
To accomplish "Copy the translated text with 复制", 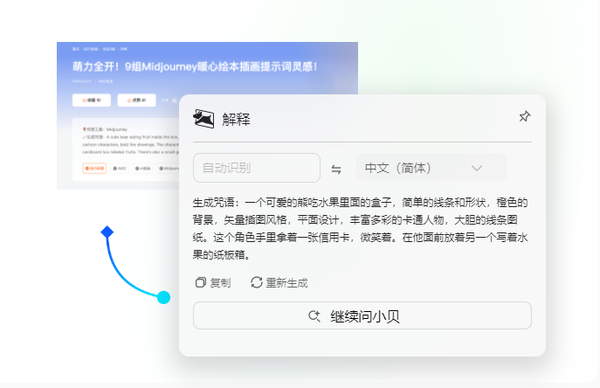I will pos(213,283).
